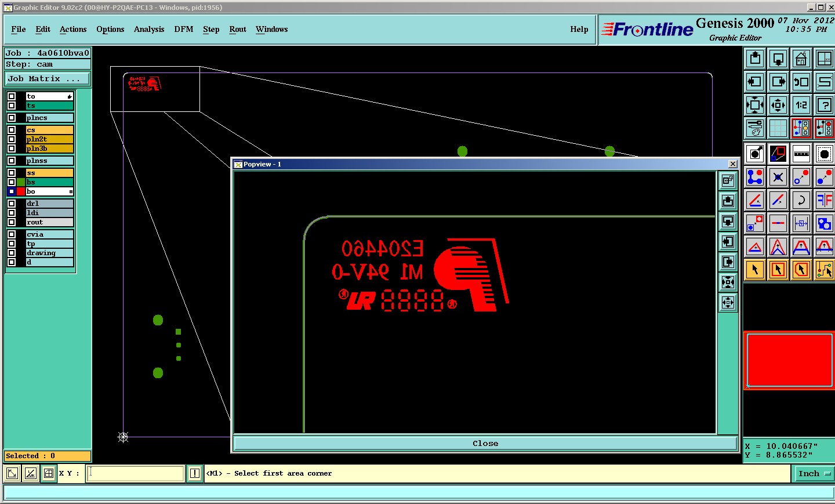The width and height of the screenshot is (835, 504).
Task: Click the exclamation mark icon near XY field
Action: pos(195,473)
